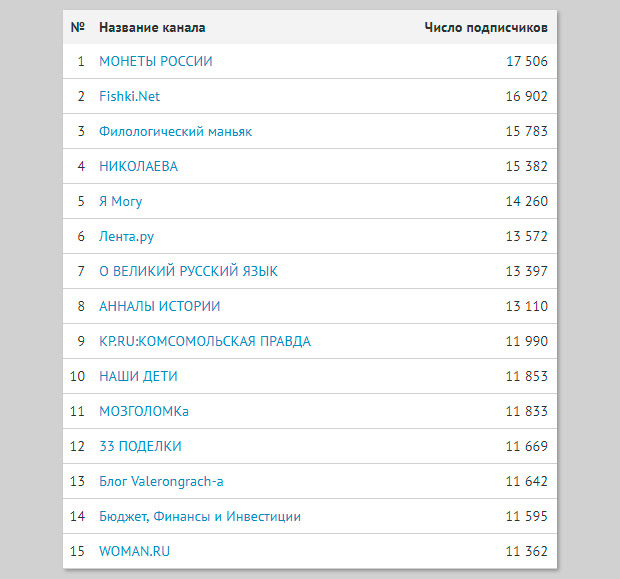
Task: Open the Fishki.Net channel link
Action: 129,96
